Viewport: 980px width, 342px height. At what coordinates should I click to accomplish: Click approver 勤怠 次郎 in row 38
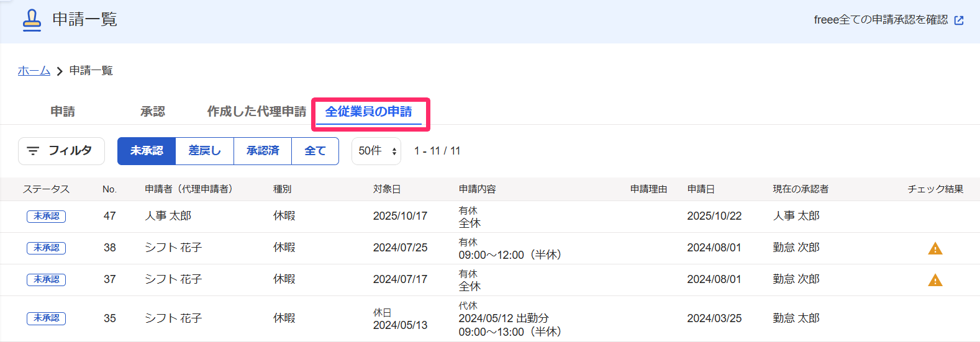(x=796, y=248)
